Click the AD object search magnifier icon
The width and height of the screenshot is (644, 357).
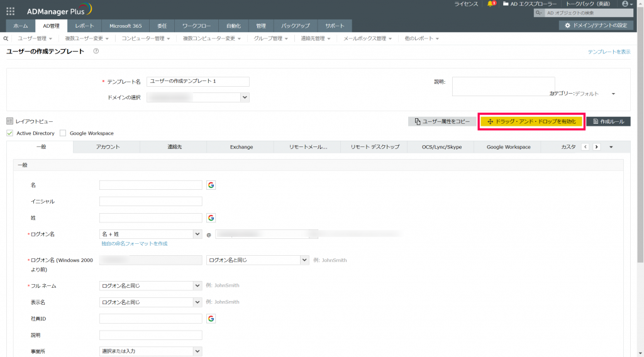coord(538,13)
